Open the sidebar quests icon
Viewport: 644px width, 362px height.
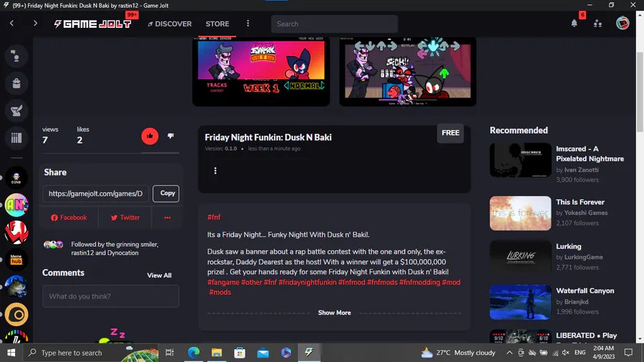click(16, 110)
